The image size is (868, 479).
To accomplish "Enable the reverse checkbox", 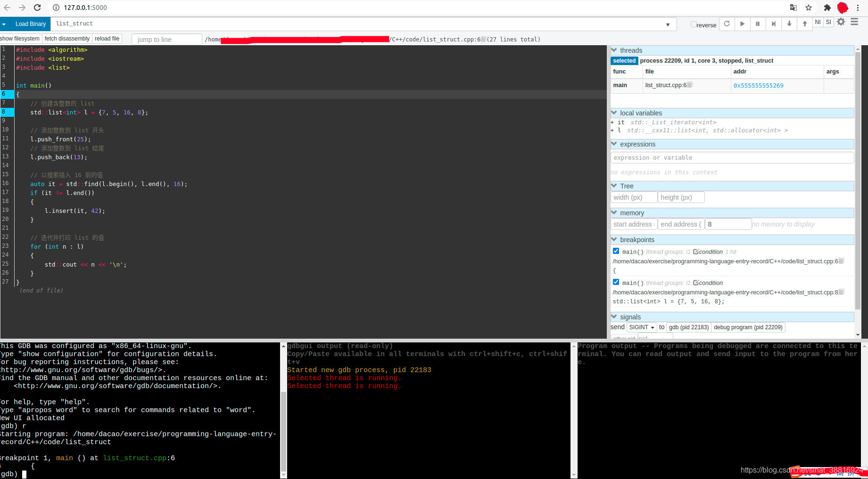I will [694, 24].
